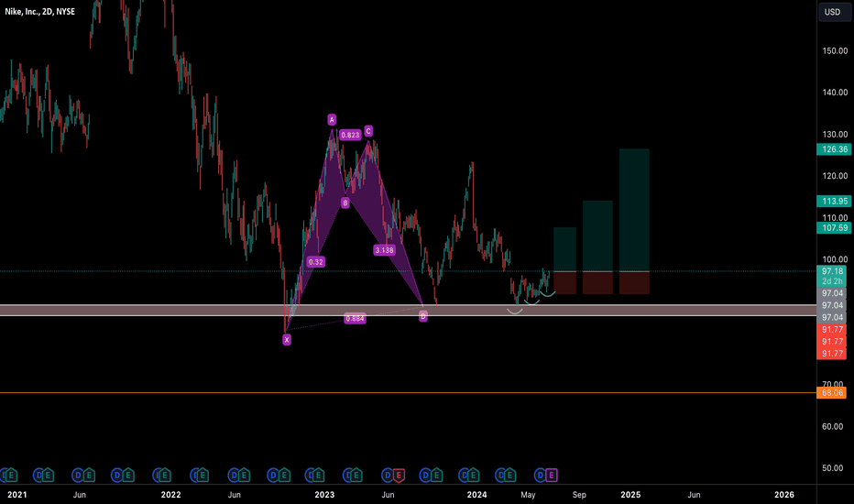The height and width of the screenshot is (504, 854).
Task: Open D dividend marker above Jun 2022 label
Action: click(x=234, y=475)
